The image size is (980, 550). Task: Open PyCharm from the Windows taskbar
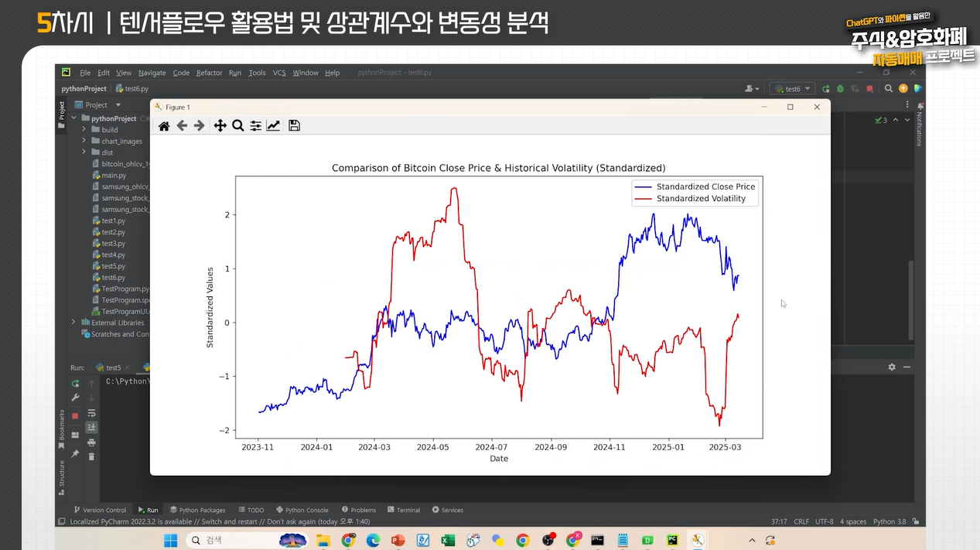(x=673, y=540)
